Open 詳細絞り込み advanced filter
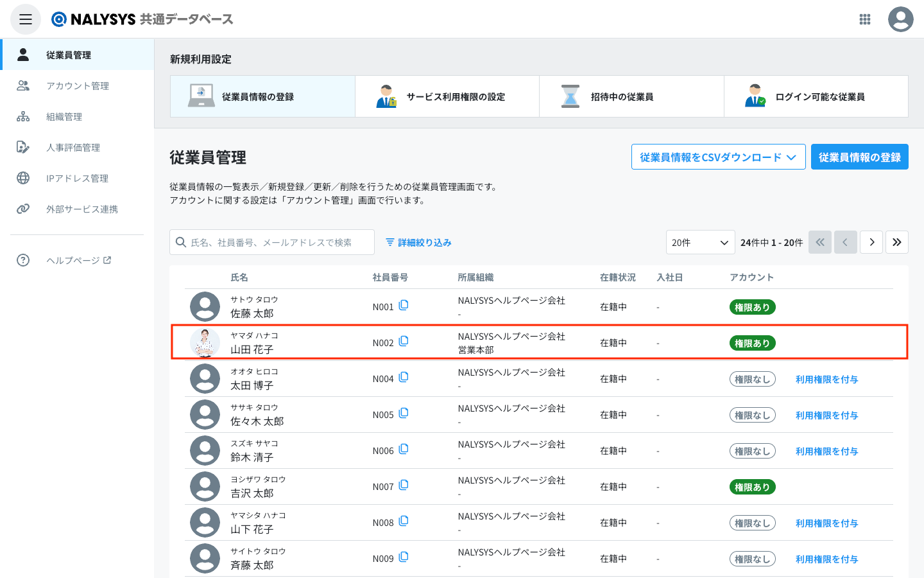 (418, 242)
